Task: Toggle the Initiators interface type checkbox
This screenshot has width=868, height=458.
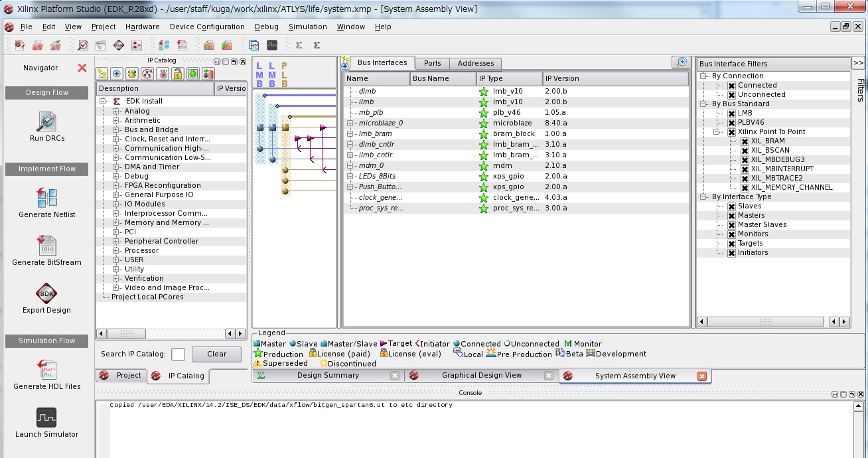Action: click(731, 253)
